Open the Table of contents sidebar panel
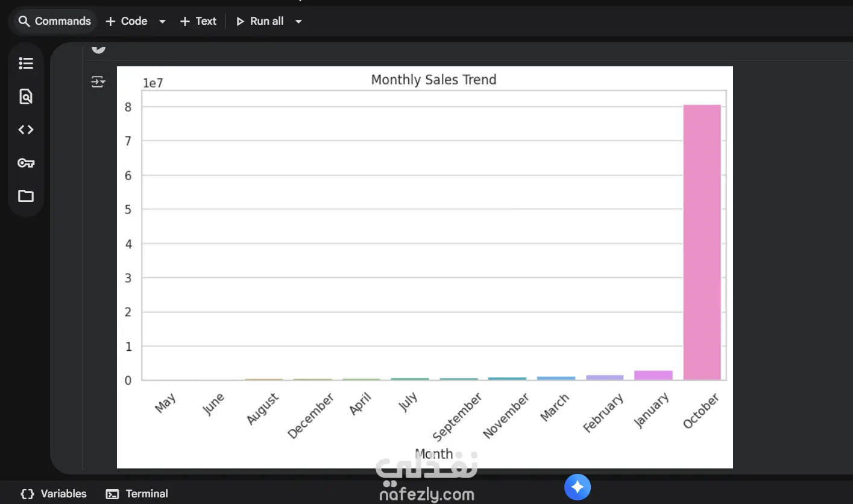The width and height of the screenshot is (853, 504). tap(26, 63)
